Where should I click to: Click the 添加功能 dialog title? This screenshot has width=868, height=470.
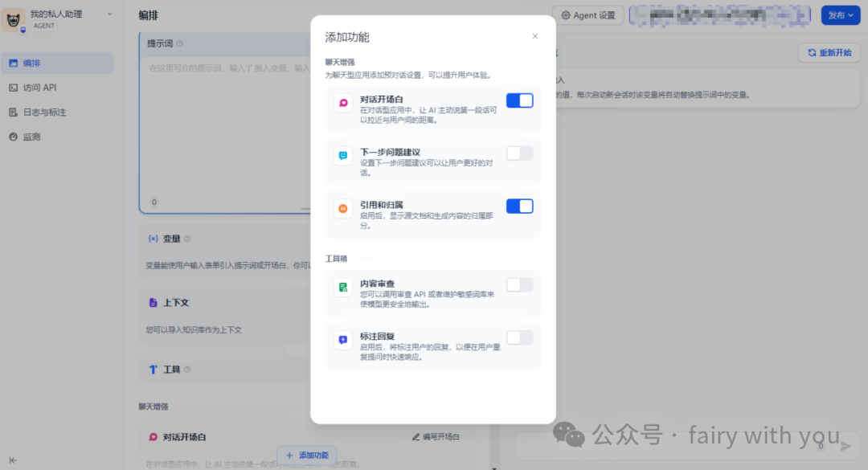(347, 37)
